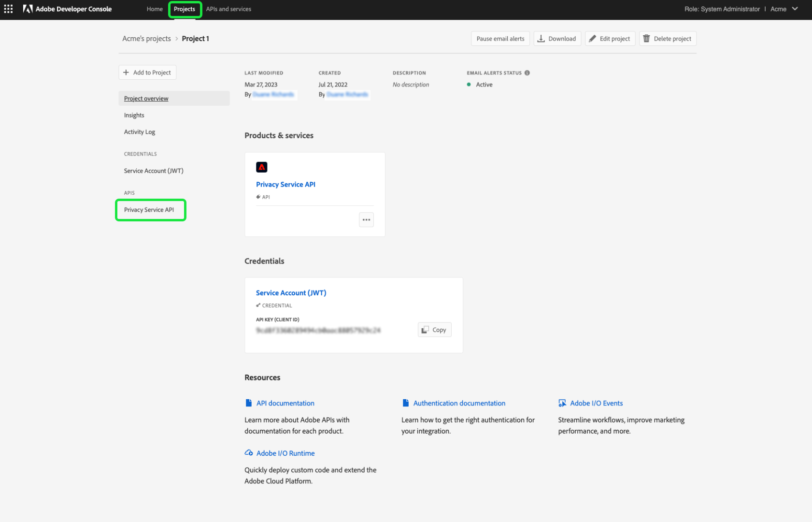Open the Service Account (JWT) credential link
This screenshot has height=522, width=812.
(x=291, y=293)
